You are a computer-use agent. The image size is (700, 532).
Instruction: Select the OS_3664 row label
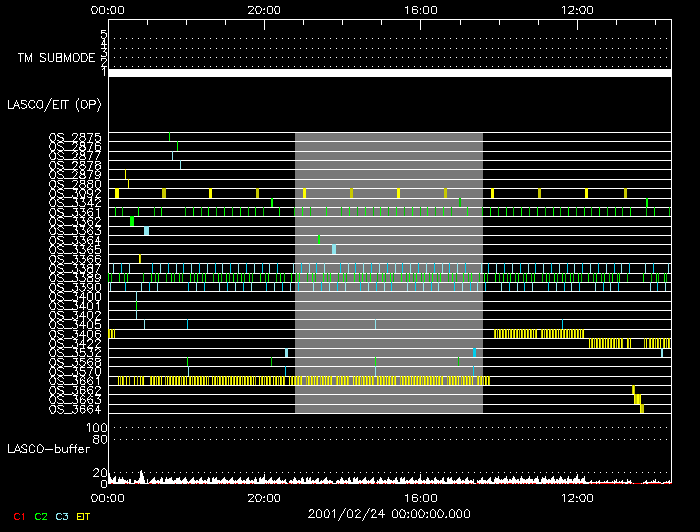(74, 408)
